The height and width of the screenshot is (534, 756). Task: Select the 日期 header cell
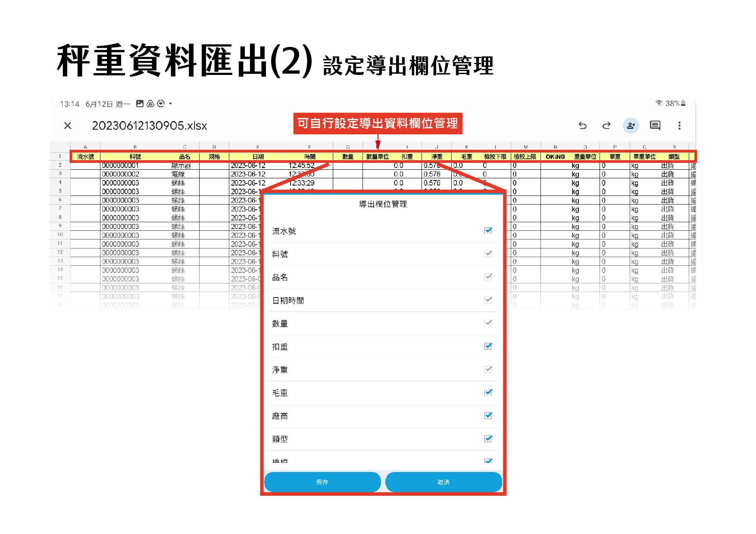pos(258,157)
